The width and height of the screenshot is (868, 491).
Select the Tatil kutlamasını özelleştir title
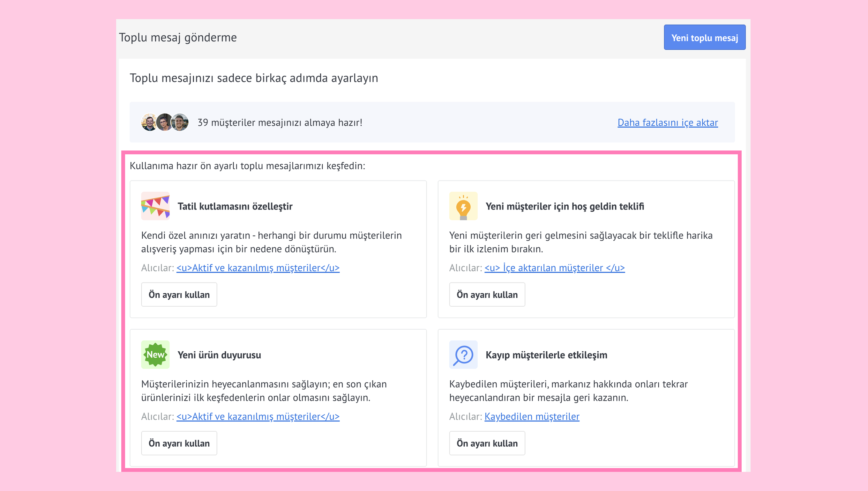(235, 206)
